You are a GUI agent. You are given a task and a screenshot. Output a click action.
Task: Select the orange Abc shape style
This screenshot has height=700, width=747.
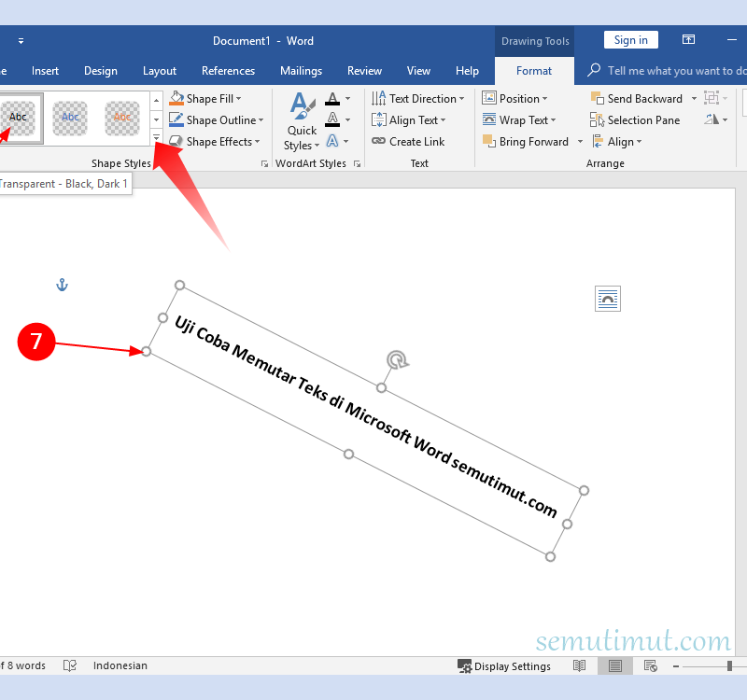click(x=122, y=118)
